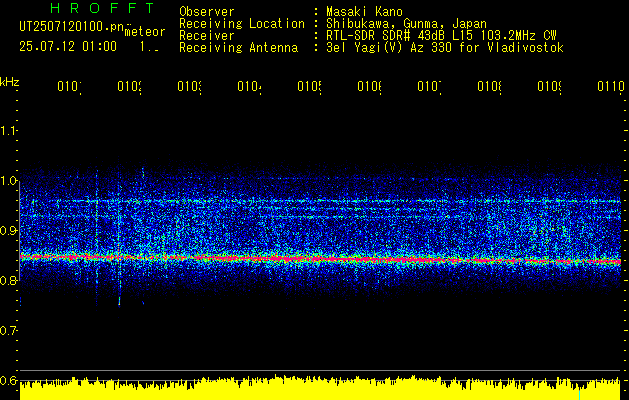Click the 1.0 frequency axis label
The width and height of the screenshot is (629, 400).
8,181
